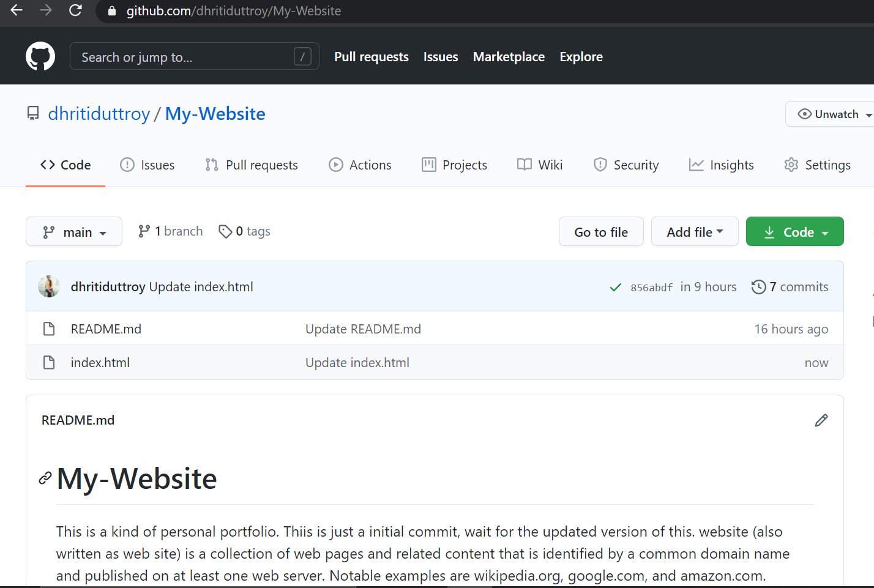Image resolution: width=874 pixels, height=588 pixels.
Task: Click the README.md file icon
Action: pos(49,329)
